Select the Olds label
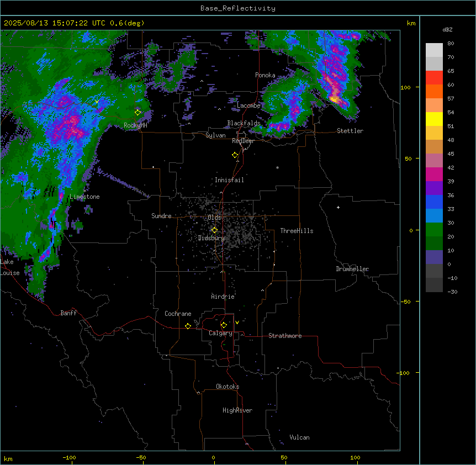Screen dimensions: 476x465 tap(214, 218)
